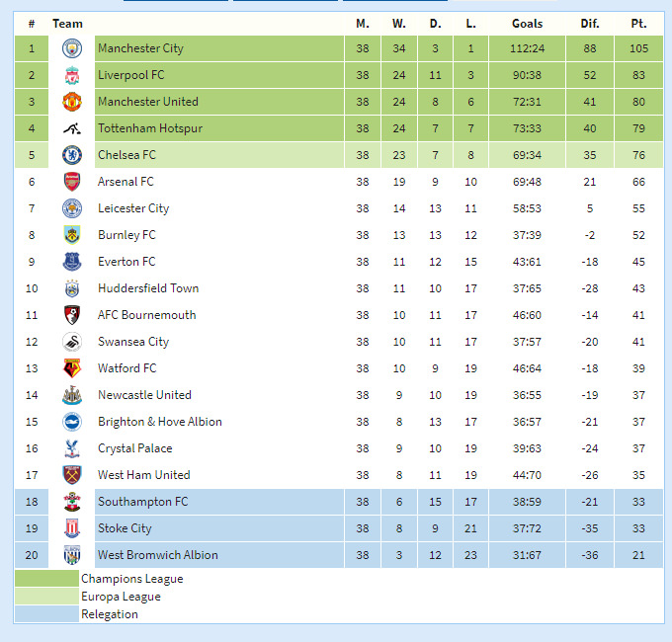Click the Newcastle United club crest
Viewport: 672px width, 642px height.
pyautogui.click(x=72, y=395)
